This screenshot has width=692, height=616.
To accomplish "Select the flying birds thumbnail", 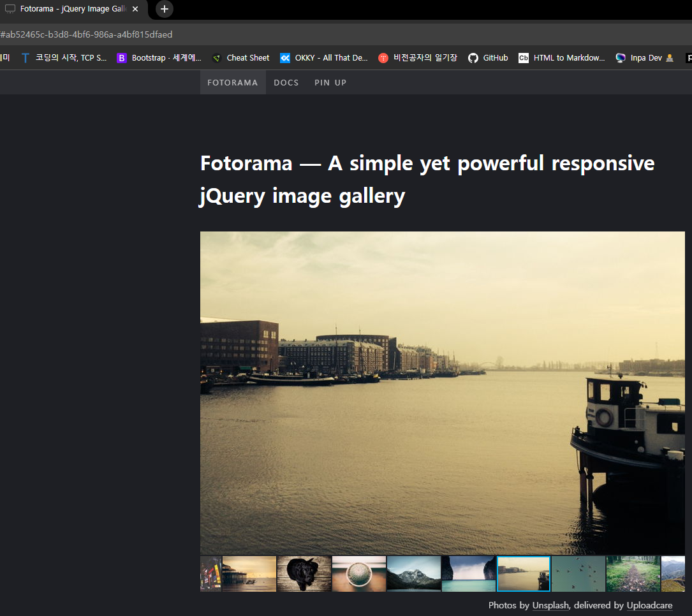I will click(578, 574).
